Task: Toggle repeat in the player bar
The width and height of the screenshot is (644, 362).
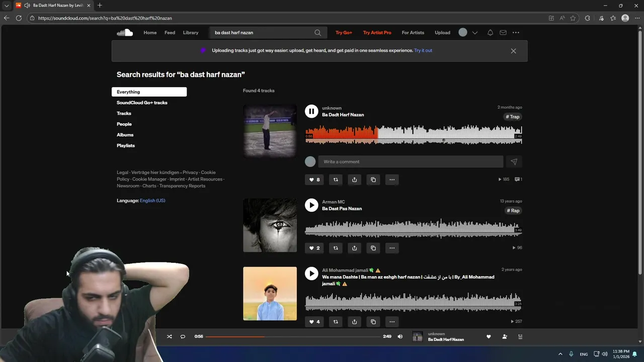Action: 183,337
